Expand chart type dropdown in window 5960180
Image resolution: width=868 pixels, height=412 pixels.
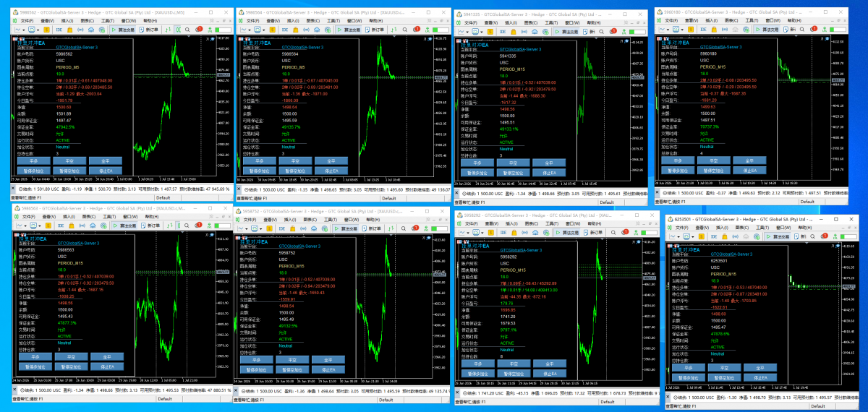click(x=668, y=31)
